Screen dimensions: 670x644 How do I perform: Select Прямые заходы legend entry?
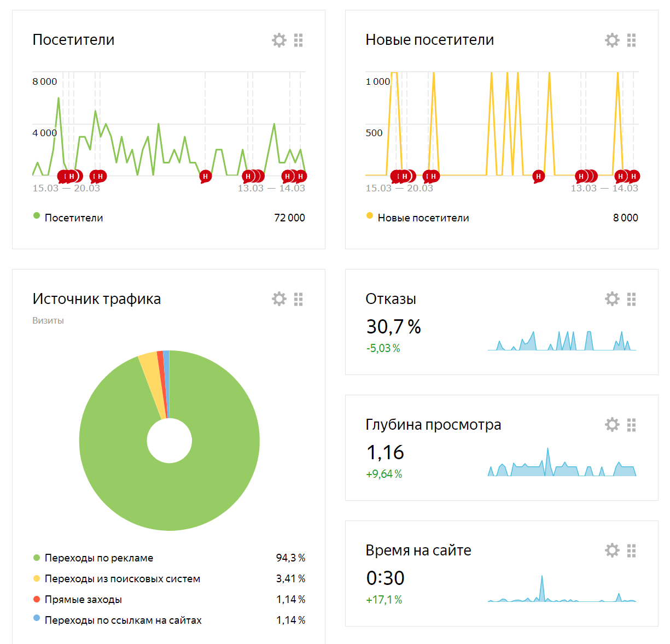tap(170, 599)
